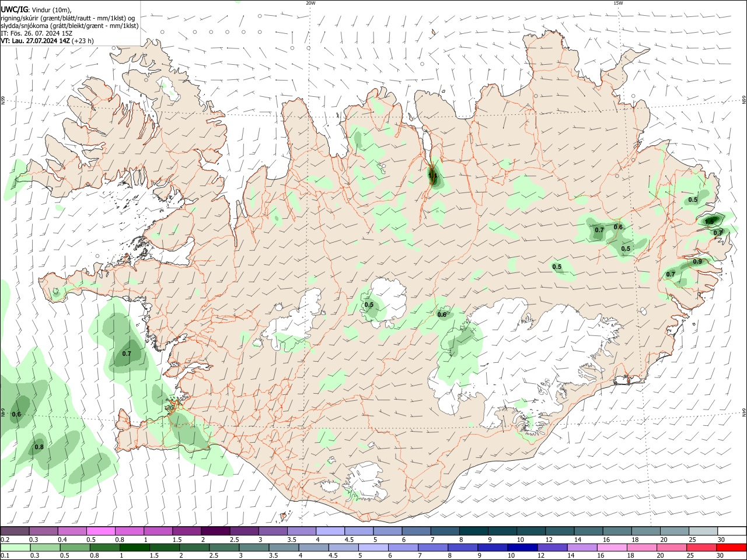The width and height of the screenshot is (747, 560).
Task: Click the 30 label in the snow legend row
Action: pos(721,540)
